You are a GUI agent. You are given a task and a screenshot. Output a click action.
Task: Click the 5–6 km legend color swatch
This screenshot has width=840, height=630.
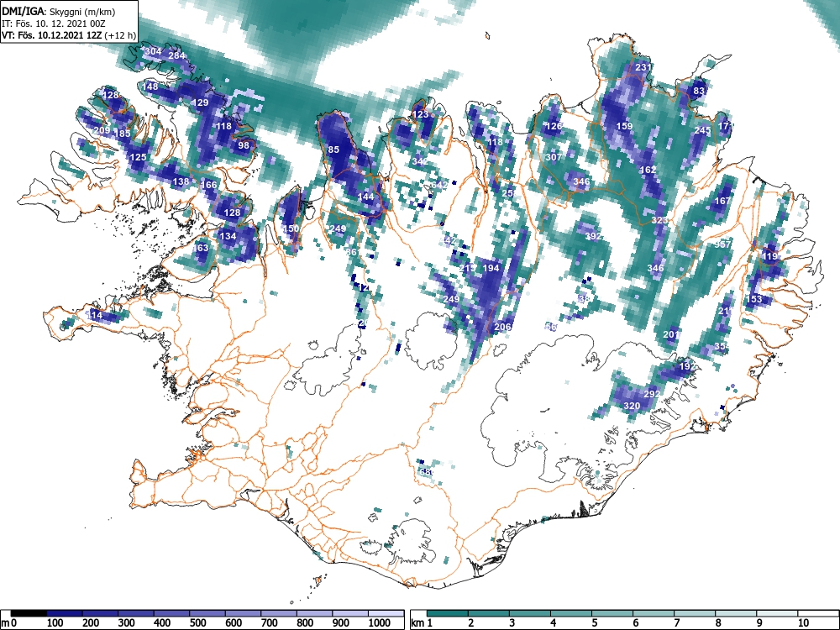point(613,613)
